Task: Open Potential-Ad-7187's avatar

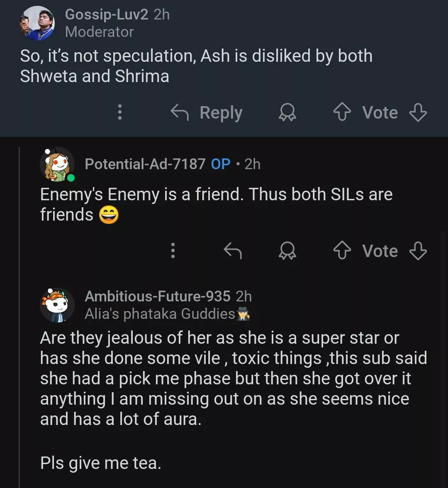Action: [57, 164]
